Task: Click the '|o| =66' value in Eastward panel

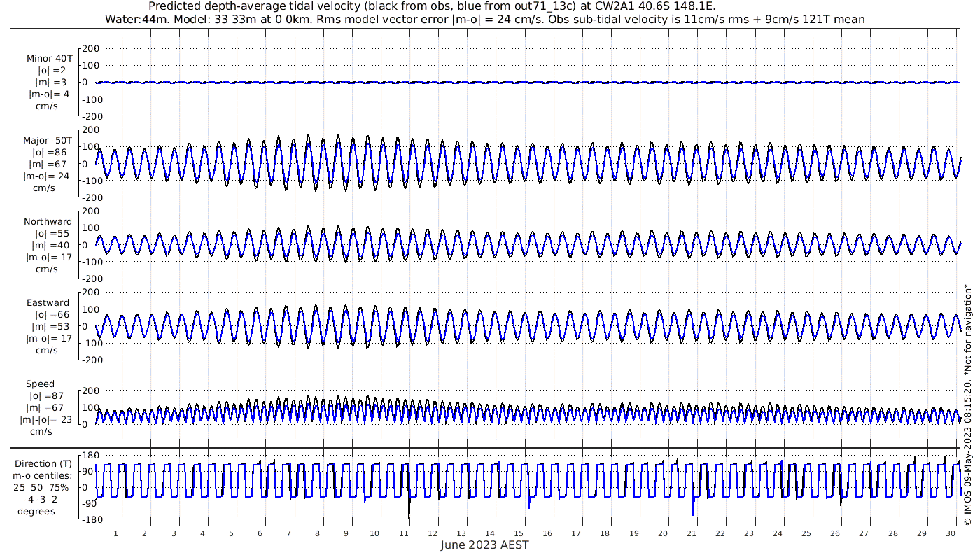Action: pos(51,315)
